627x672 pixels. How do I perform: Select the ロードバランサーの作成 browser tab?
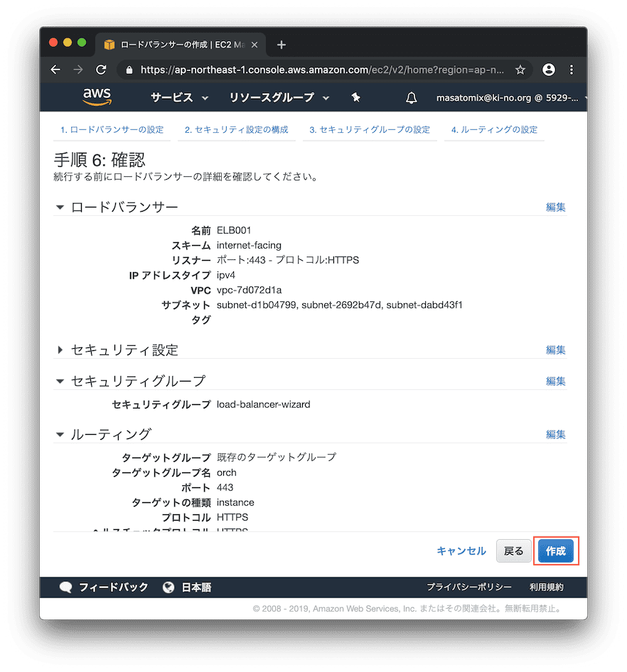[x=180, y=45]
